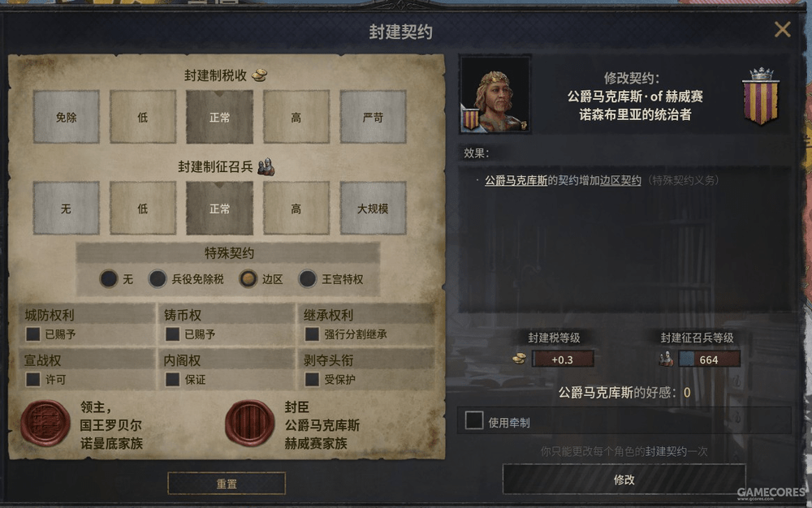The image size is (812, 508).
Task: Click the gold coins icon beside 封建制税收
Action: (x=260, y=75)
